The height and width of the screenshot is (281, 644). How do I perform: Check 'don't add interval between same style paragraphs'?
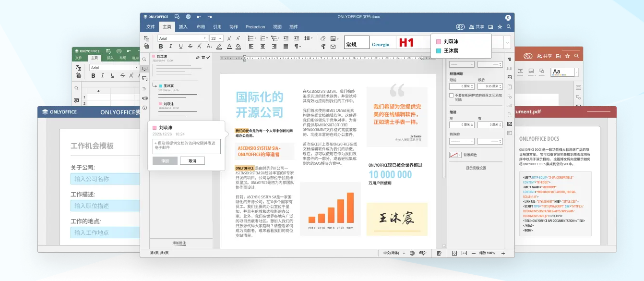click(x=451, y=96)
